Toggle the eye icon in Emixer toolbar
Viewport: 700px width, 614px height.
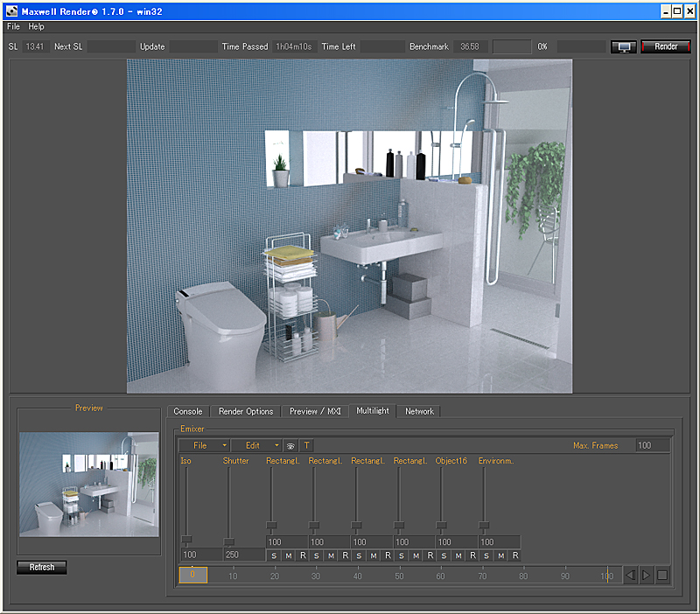(290, 446)
